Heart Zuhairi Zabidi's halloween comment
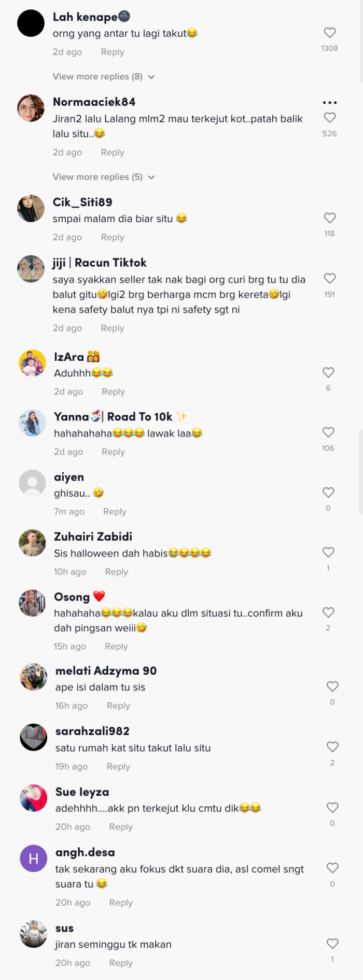This screenshot has width=363, height=980. [x=328, y=552]
